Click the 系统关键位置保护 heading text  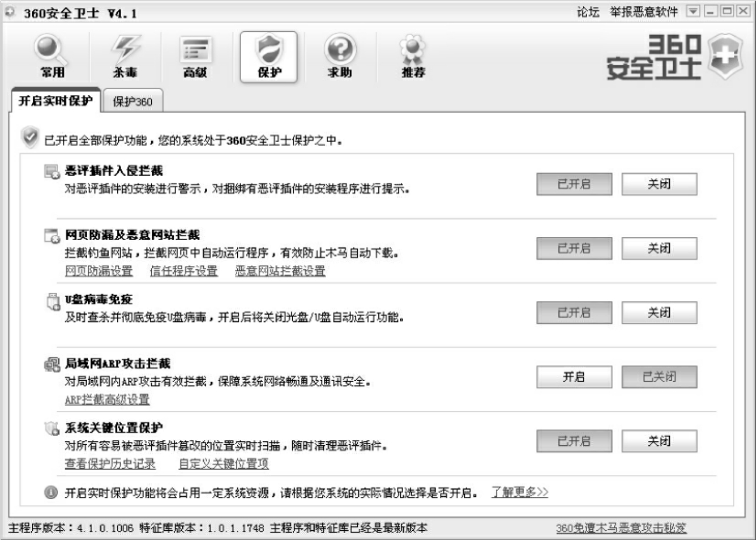pyautogui.click(x=114, y=428)
